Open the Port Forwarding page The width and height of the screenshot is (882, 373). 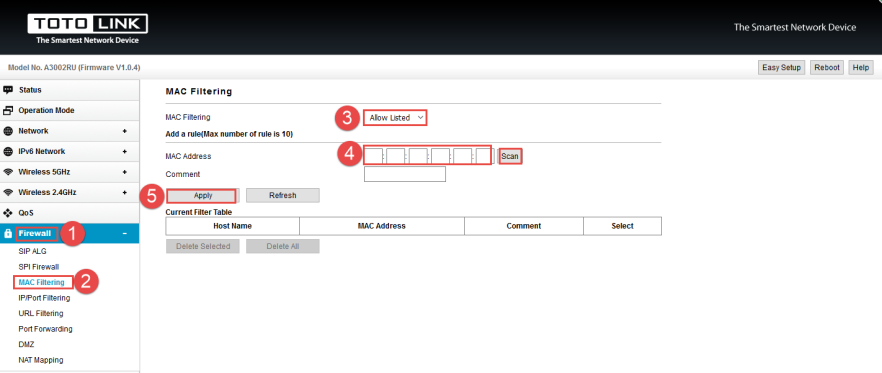pyautogui.click(x=46, y=329)
